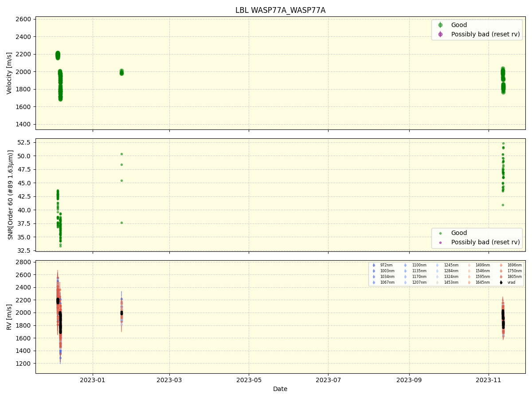The width and height of the screenshot is (532, 399).
Task: Click the green velocity cluster near 2023-01-24
Action: click(121, 72)
